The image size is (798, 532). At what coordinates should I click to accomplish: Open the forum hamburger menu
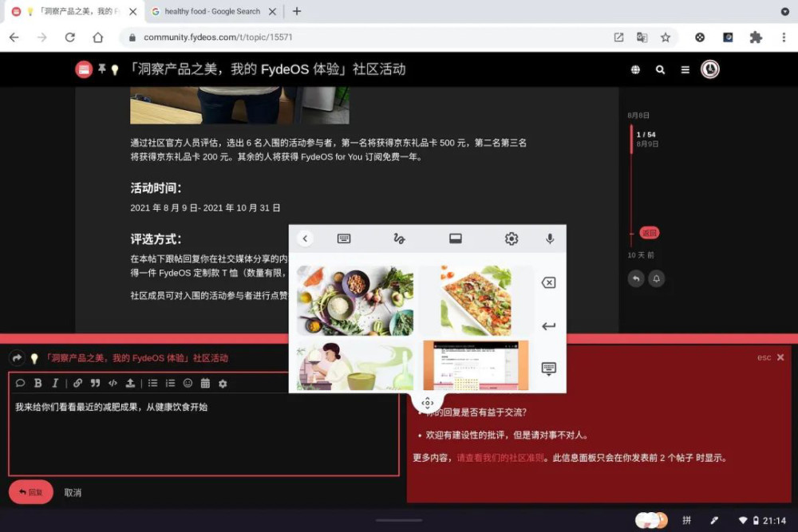tap(685, 69)
